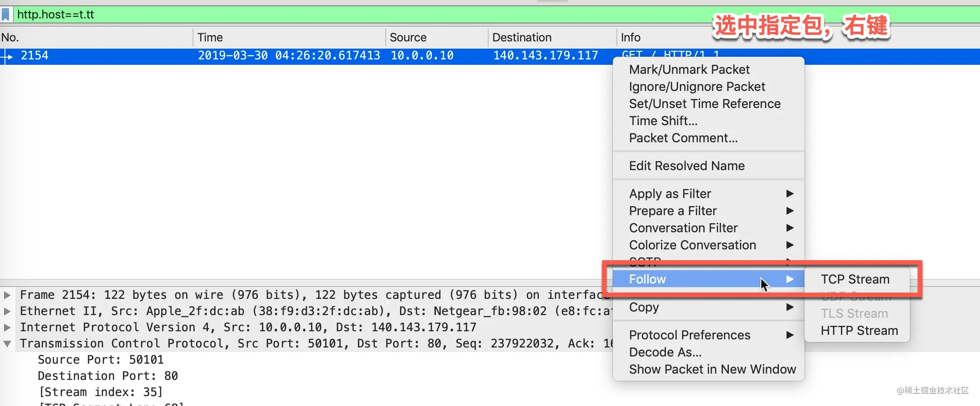Expand the Ethernet II details tree row

tap(7, 311)
